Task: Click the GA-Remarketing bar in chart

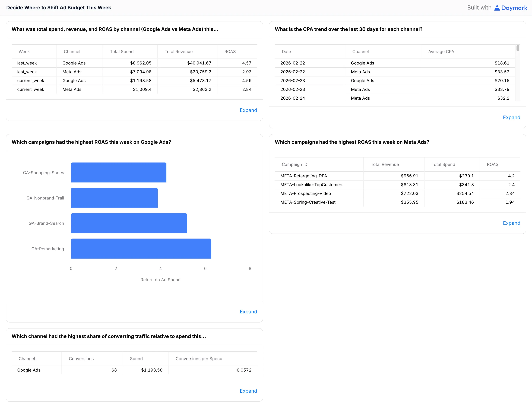Action: coord(141,249)
